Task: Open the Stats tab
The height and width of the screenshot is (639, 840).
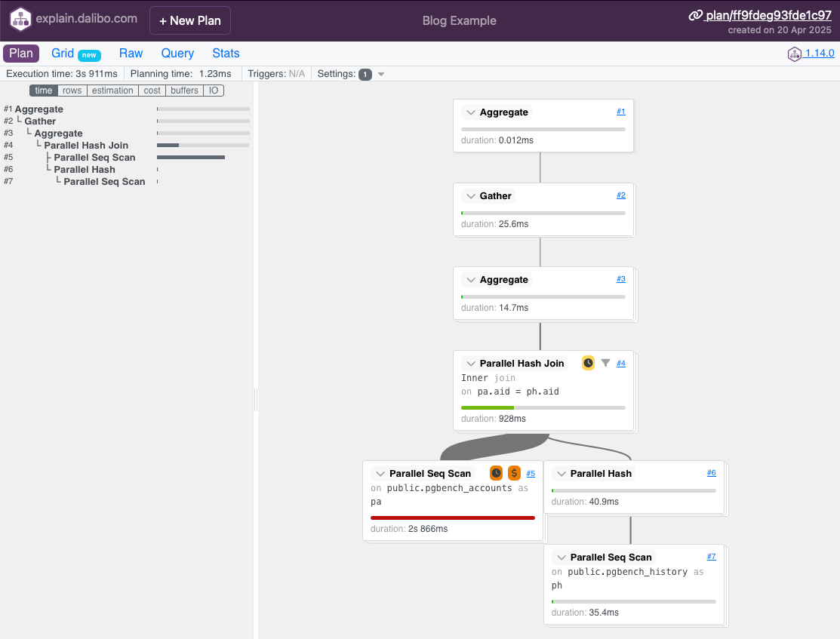Action: (x=226, y=53)
